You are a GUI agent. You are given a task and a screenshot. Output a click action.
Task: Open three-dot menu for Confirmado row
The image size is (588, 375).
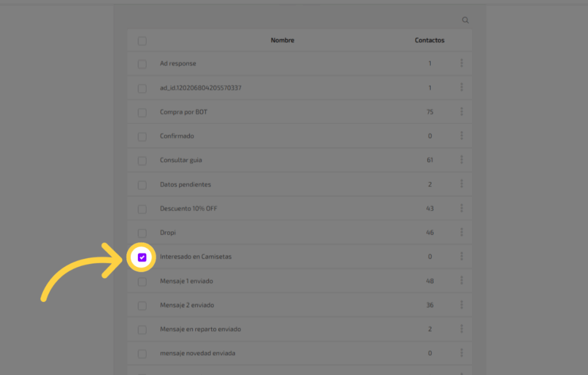click(x=462, y=136)
